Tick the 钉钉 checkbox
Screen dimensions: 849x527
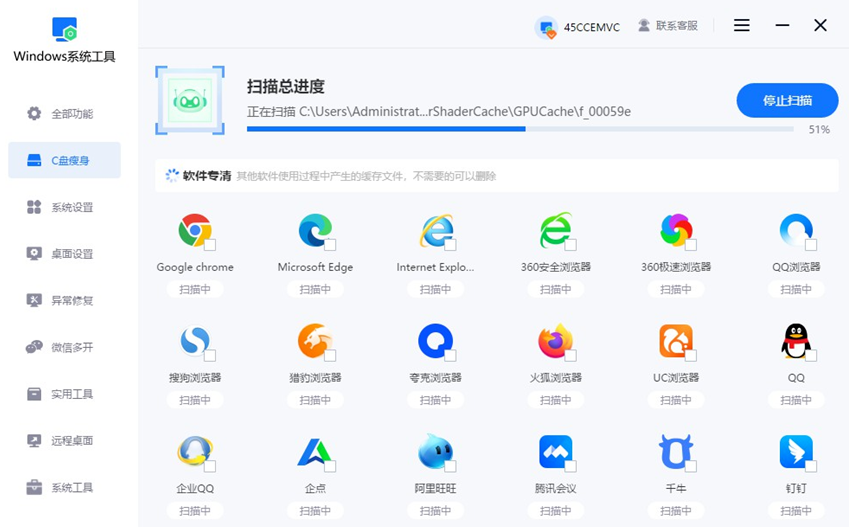point(811,466)
